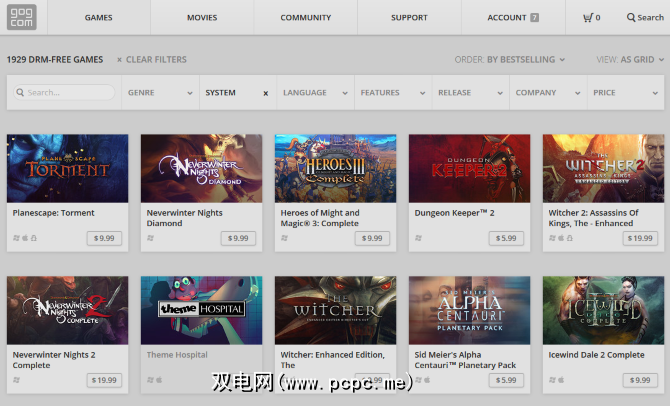Open the Movies menu

pyautogui.click(x=202, y=18)
